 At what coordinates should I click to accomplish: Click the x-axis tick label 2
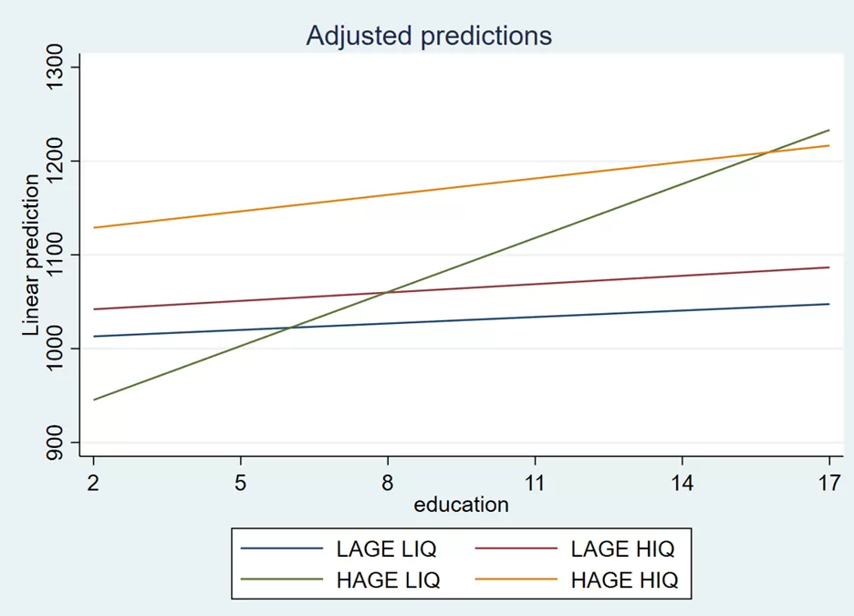93,483
